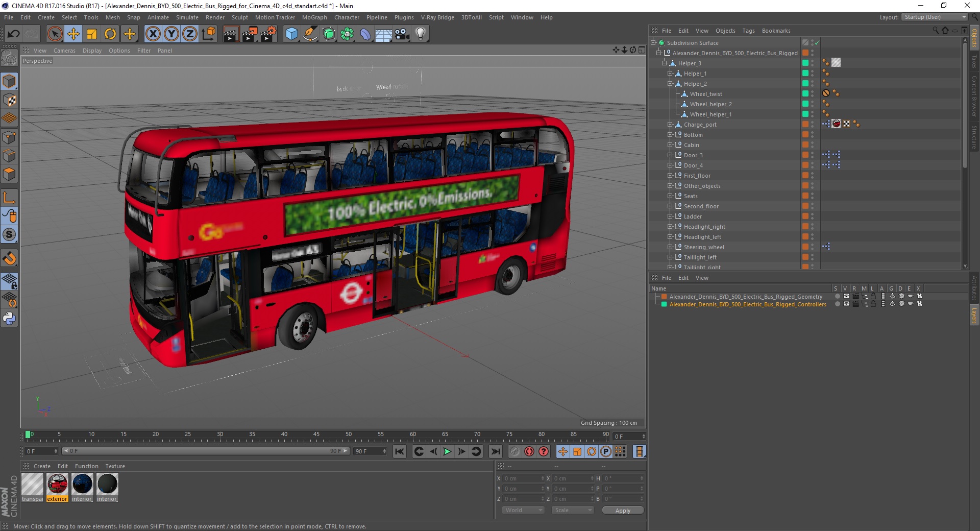The width and height of the screenshot is (980, 531).
Task: Select the Move tool in the top toolbar
Action: [73, 34]
